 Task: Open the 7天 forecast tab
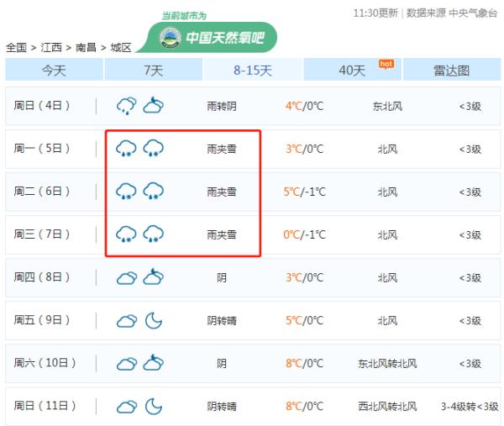[154, 70]
